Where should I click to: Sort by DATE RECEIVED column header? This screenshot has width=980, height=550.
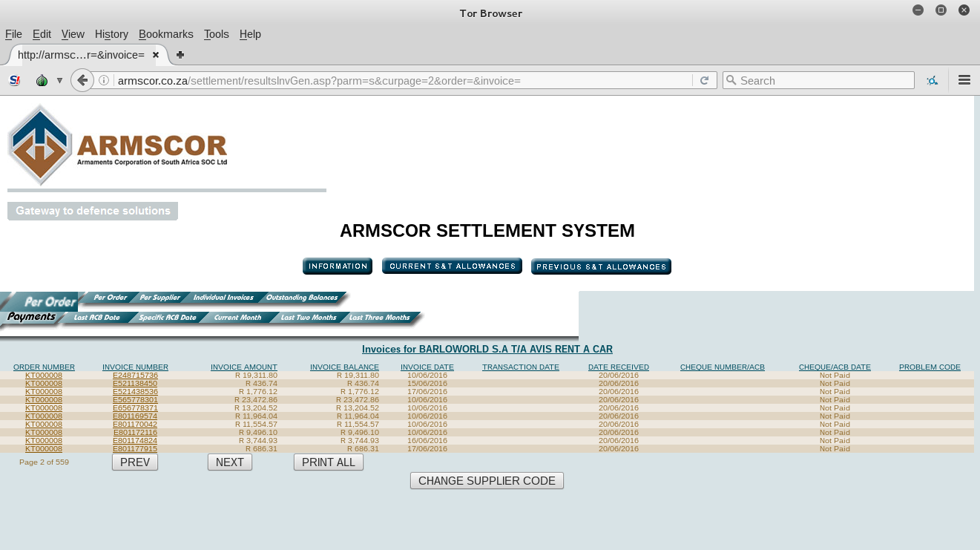[619, 367]
